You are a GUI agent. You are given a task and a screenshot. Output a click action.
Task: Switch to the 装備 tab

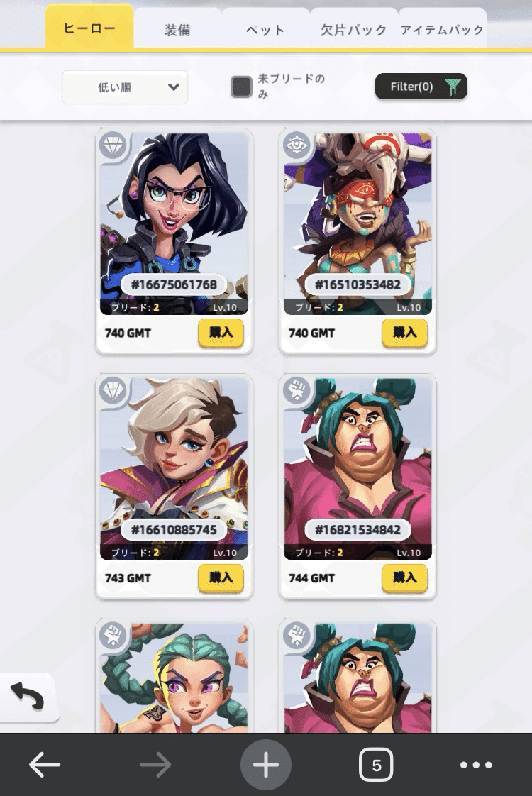pyautogui.click(x=177, y=30)
